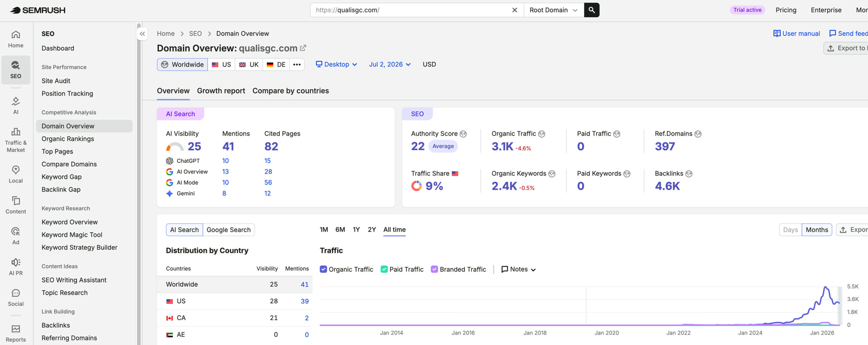
Task: Select US database
Action: 221,64
